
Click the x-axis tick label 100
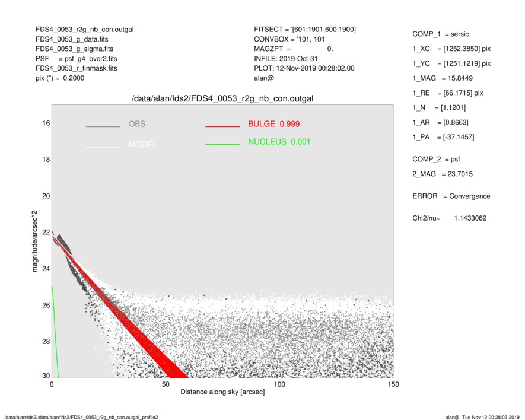click(x=279, y=384)
